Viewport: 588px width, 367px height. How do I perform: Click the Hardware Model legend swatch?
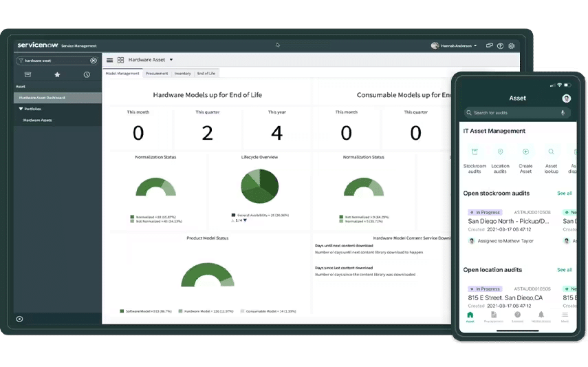tap(180, 311)
